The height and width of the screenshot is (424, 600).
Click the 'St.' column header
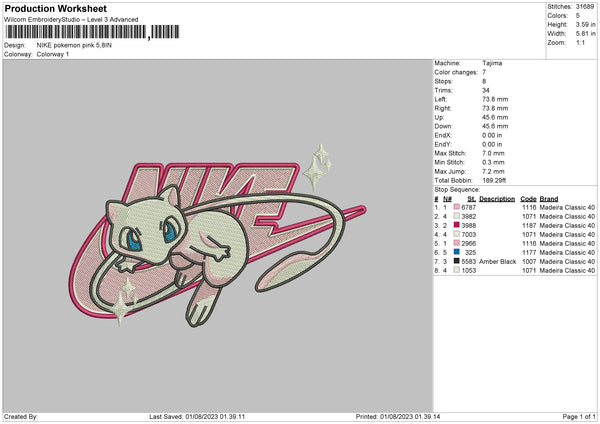[x=471, y=199]
